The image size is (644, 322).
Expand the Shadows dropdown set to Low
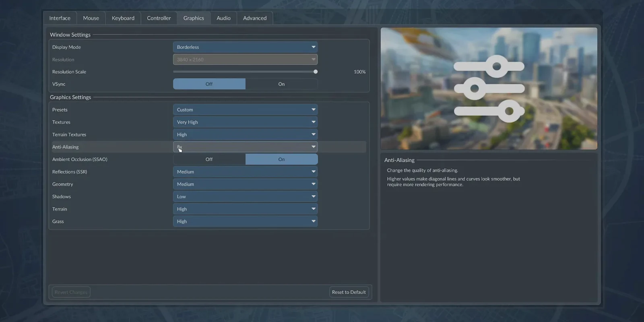point(245,197)
